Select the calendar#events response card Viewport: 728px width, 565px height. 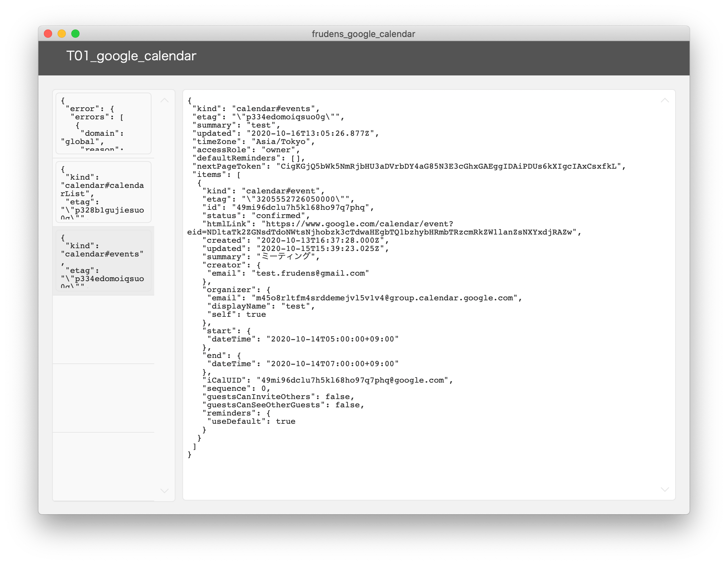104,261
